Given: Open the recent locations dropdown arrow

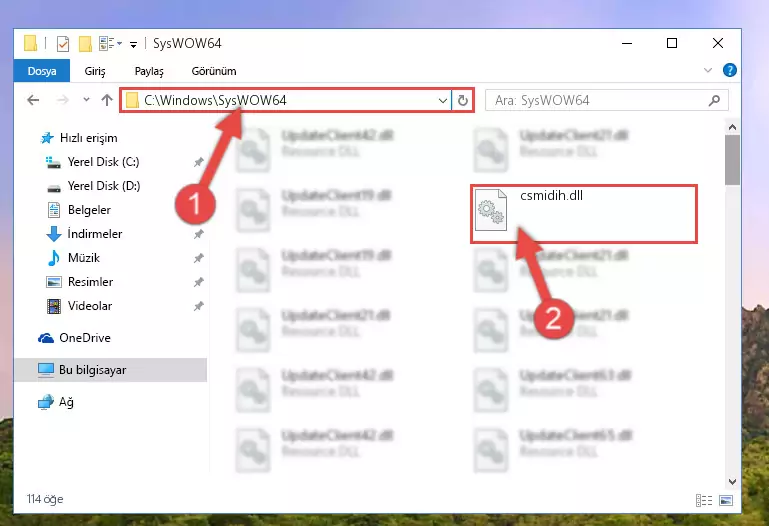Looking at the screenshot, I should tap(86, 100).
